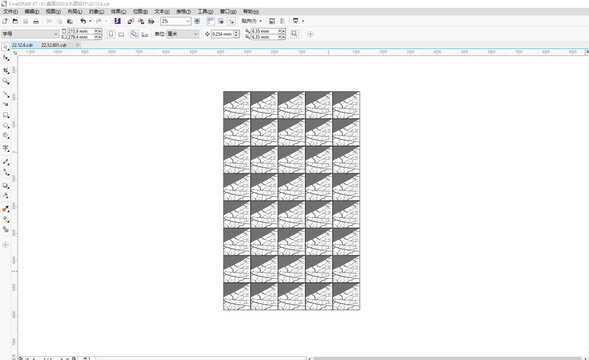Viewport: 589px width, 360px height.
Task: Select the Zoom magnifier tool
Action: click(6, 81)
